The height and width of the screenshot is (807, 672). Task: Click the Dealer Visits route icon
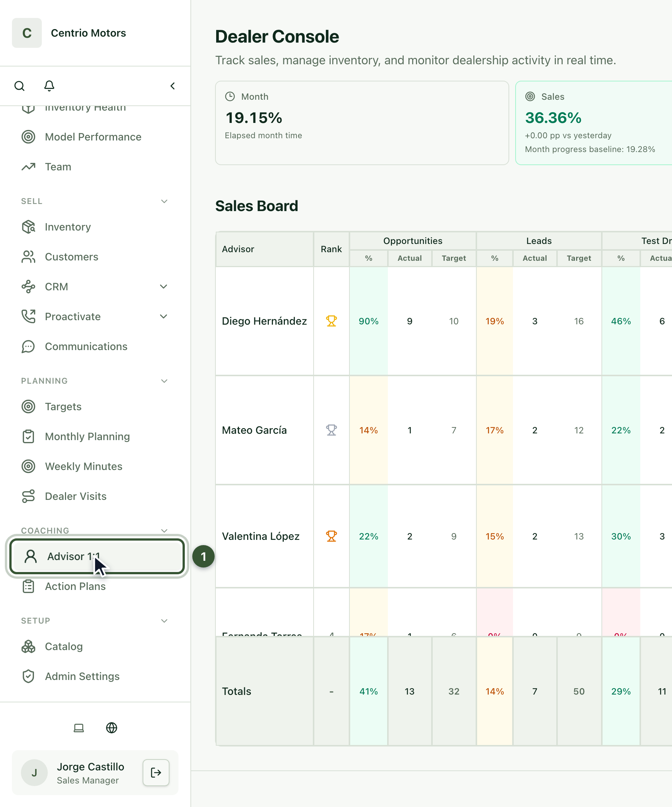[28, 496]
